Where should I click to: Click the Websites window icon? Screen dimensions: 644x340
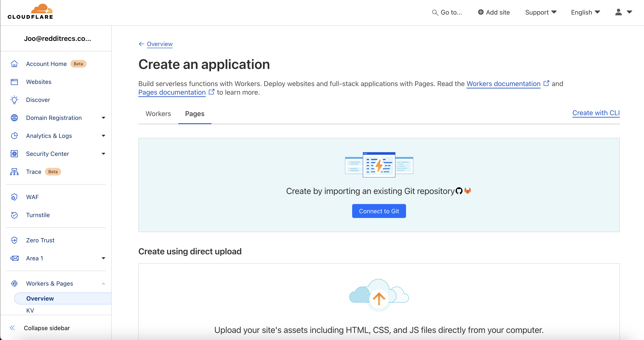(x=14, y=82)
